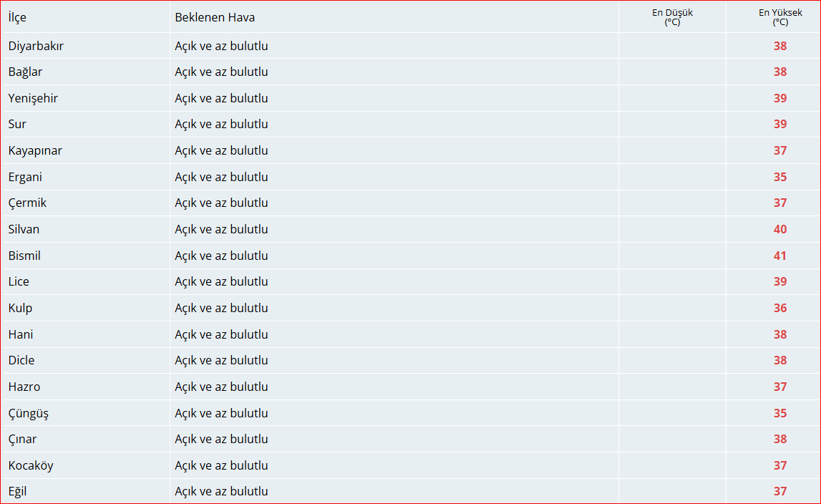Click the En Düşük (°C) column header

(672, 17)
